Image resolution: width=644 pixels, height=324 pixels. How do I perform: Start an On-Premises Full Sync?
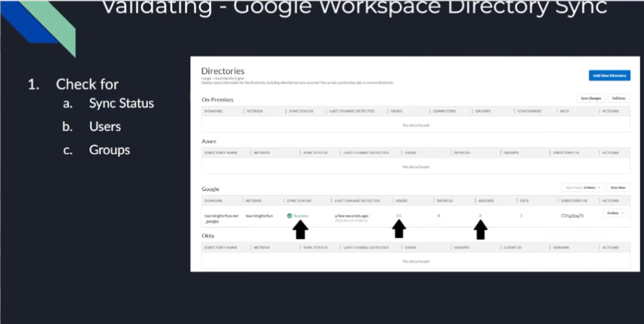pos(618,98)
